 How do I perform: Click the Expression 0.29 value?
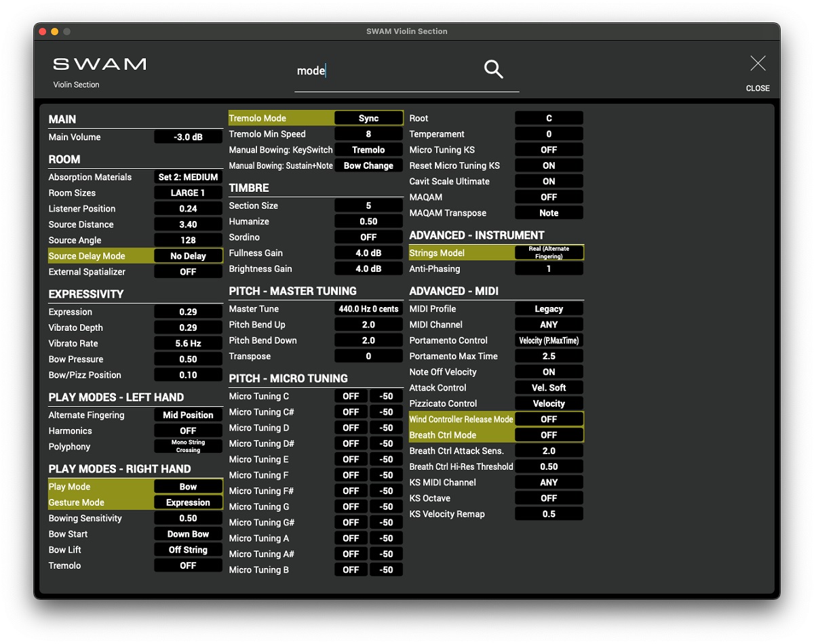tap(188, 312)
